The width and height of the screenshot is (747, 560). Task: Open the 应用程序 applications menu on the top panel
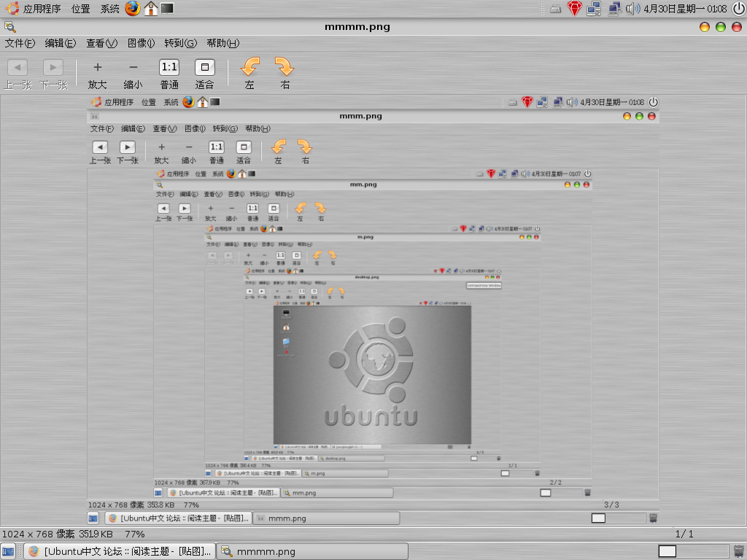pos(35,9)
